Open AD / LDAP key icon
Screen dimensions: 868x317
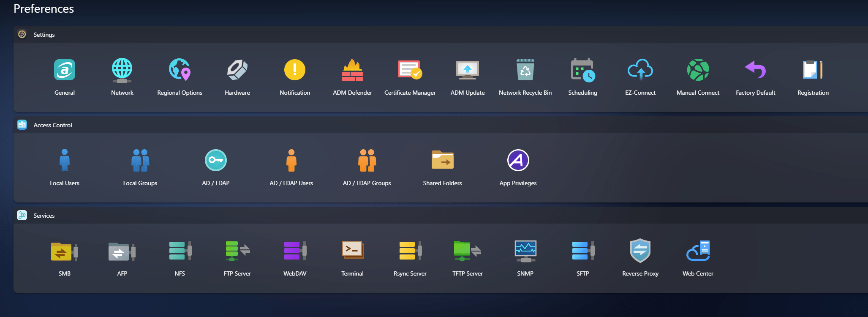pyautogui.click(x=216, y=161)
